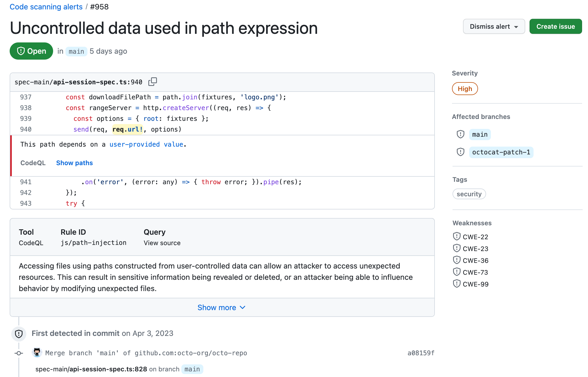Expand the Show more section

(x=222, y=307)
